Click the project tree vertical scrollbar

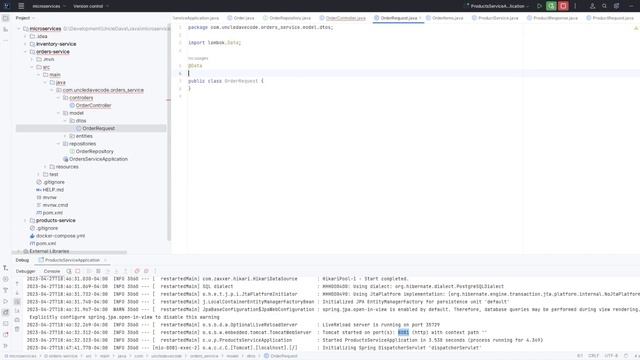point(169,133)
